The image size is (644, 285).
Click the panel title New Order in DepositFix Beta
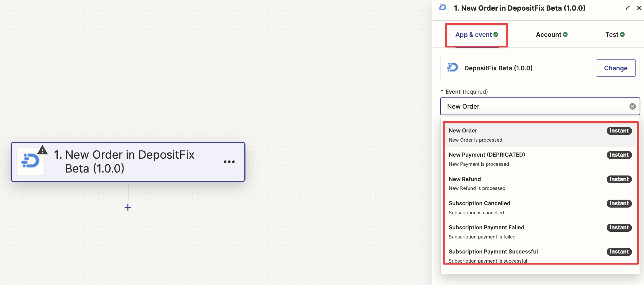click(520, 8)
